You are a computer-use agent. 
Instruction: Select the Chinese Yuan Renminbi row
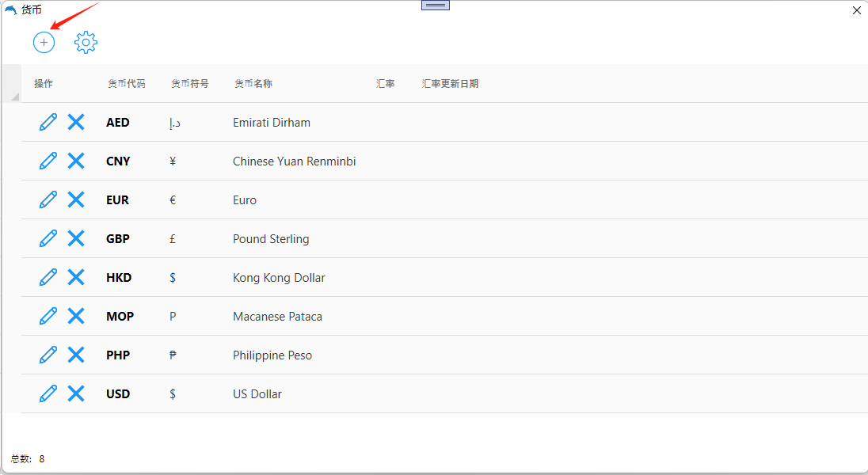294,161
